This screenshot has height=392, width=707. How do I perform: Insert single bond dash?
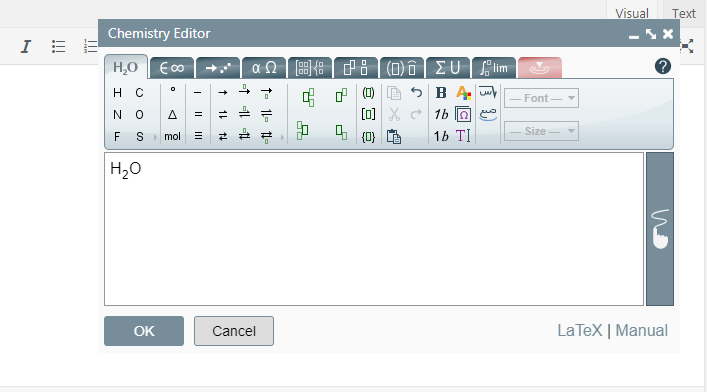[197, 92]
